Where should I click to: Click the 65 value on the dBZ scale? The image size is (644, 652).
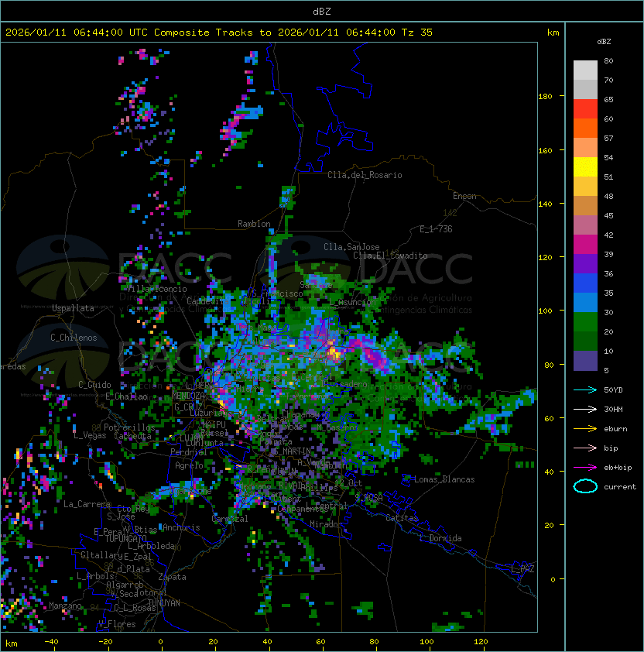[608, 99]
